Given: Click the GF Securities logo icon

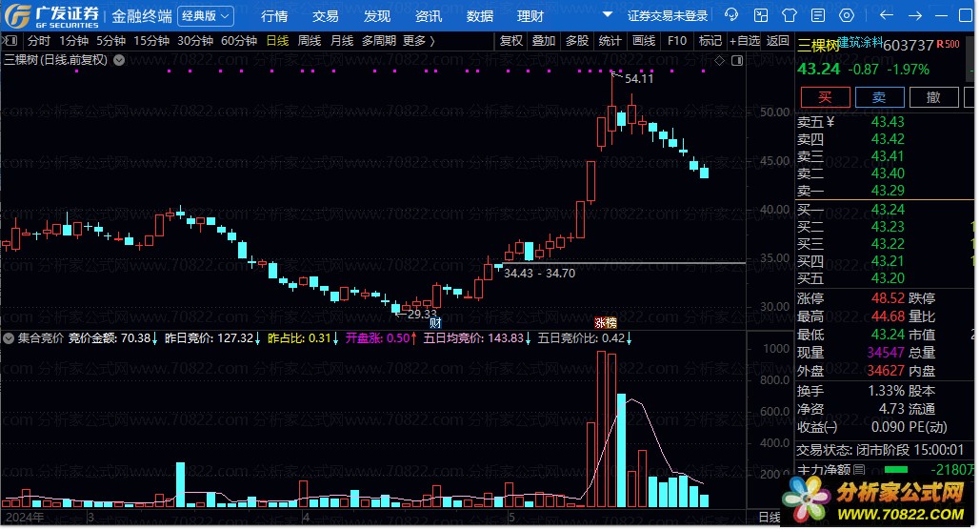Looking at the screenshot, I should [x=17, y=15].
